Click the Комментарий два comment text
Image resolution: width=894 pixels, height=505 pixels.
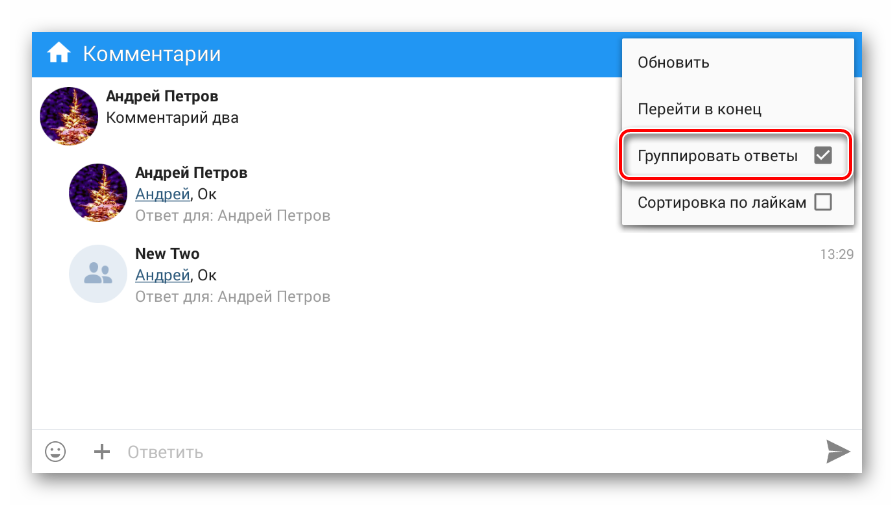172,117
